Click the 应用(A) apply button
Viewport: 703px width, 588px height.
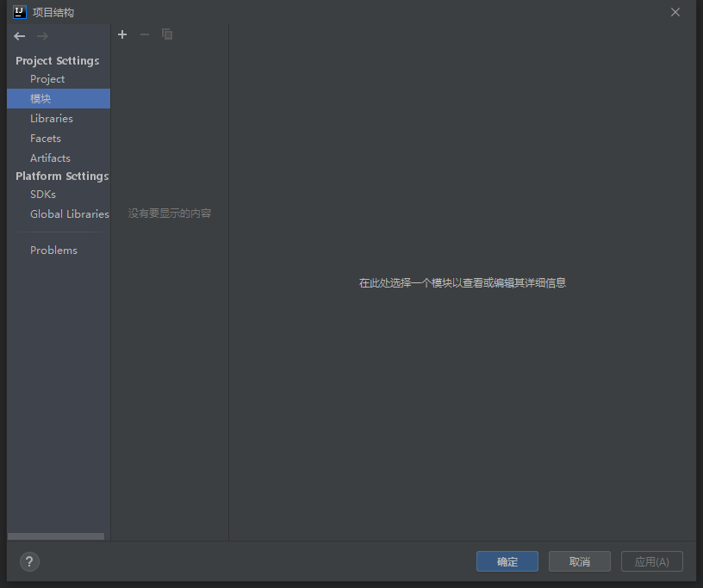pos(651,561)
